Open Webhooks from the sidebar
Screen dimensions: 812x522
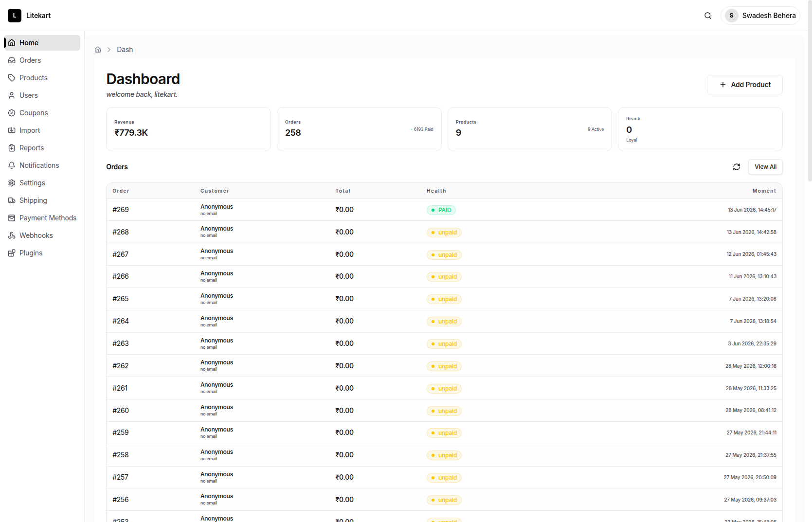[42, 235]
